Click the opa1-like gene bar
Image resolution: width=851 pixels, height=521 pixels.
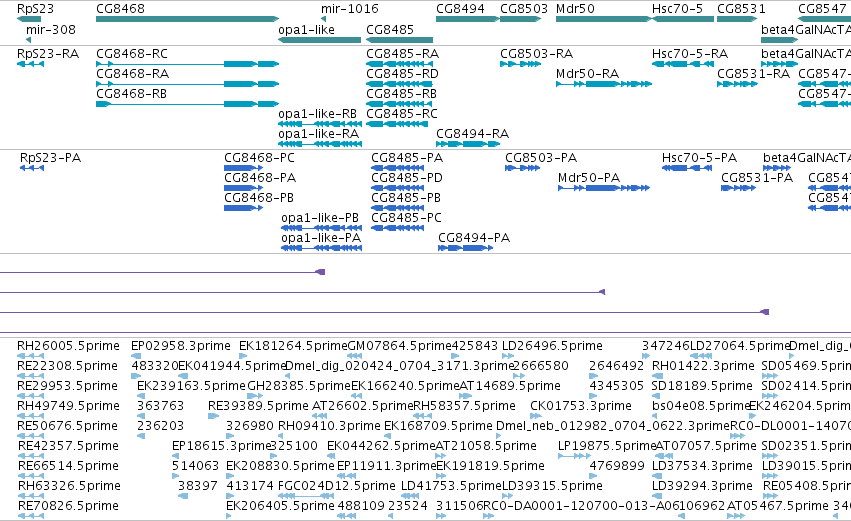(319, 40)
